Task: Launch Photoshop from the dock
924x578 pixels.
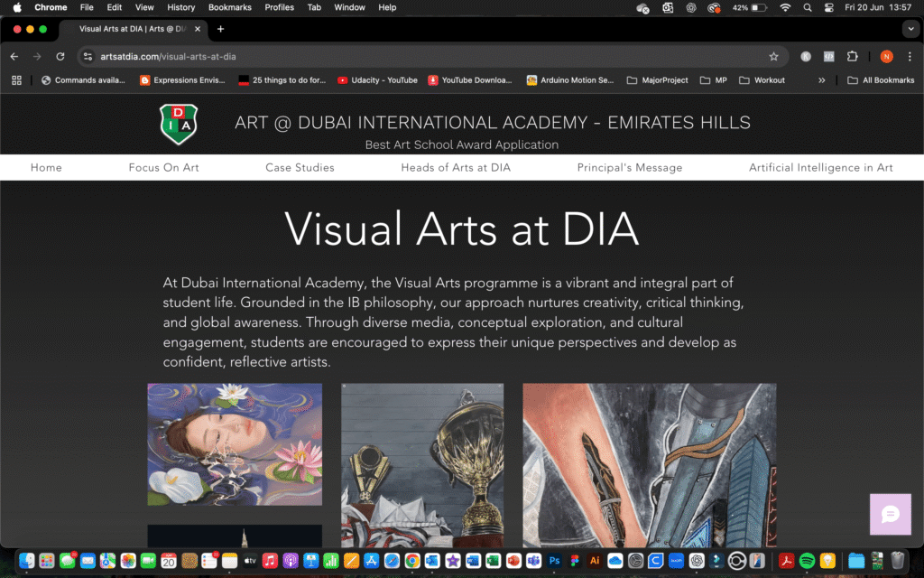Action: point(555,561)
